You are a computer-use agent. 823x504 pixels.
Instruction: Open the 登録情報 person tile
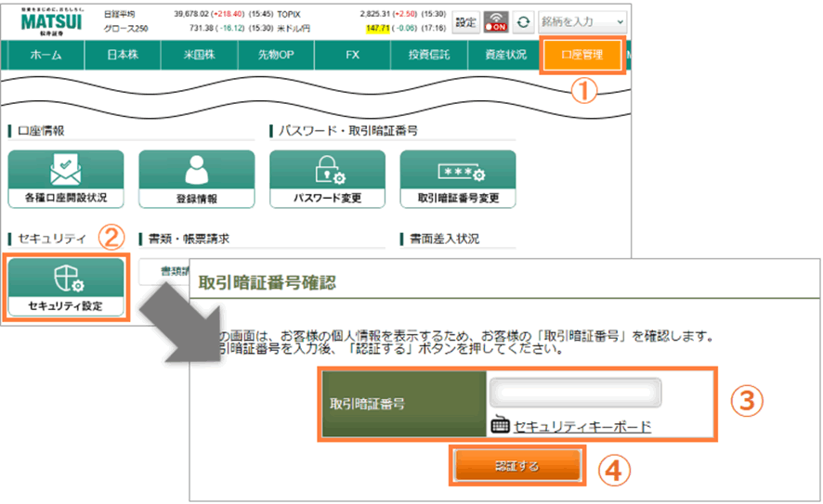(196, 179)
